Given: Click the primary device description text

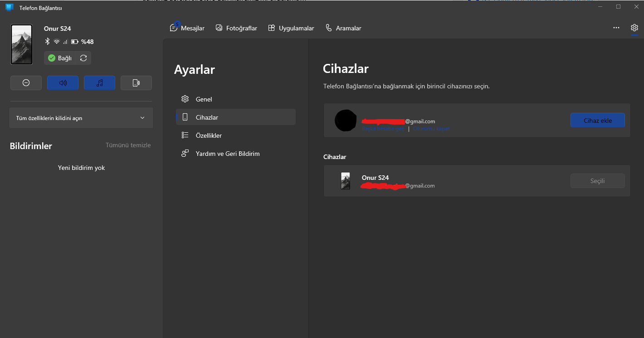Looking at the screenshot, I should [x=406, y=86].
